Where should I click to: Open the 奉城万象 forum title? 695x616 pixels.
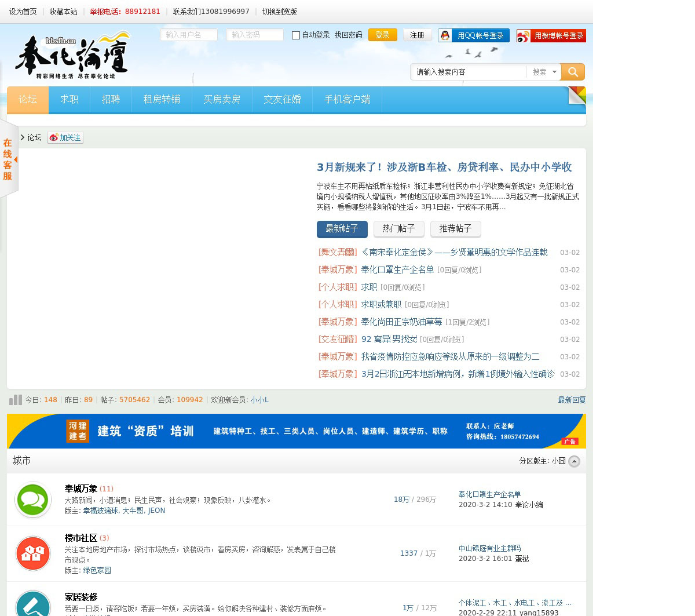[x=81, y=489]
